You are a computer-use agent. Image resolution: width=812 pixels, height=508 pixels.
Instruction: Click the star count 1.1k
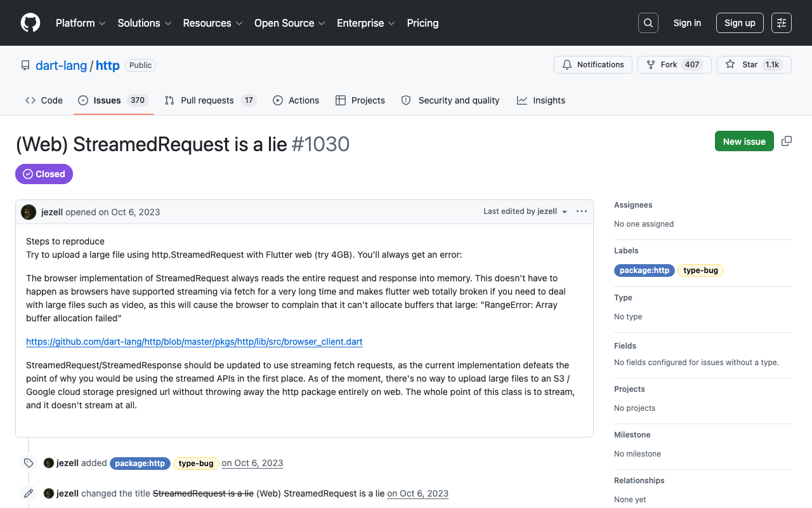tap(772, 65)
